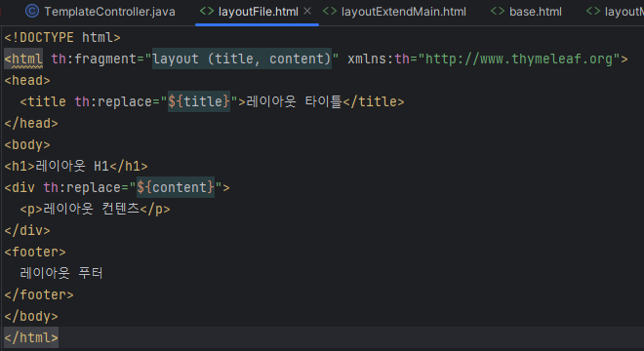Click the th:replace attribute on the div line
The width and height of the screenshot is (644, 351).
click(x=82, y=187)
